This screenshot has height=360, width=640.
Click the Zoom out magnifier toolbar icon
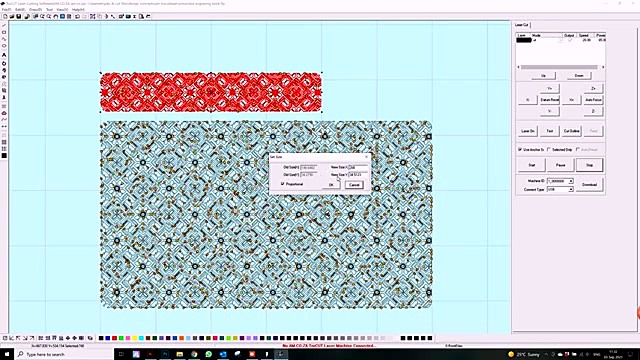[x=49, y=17]
